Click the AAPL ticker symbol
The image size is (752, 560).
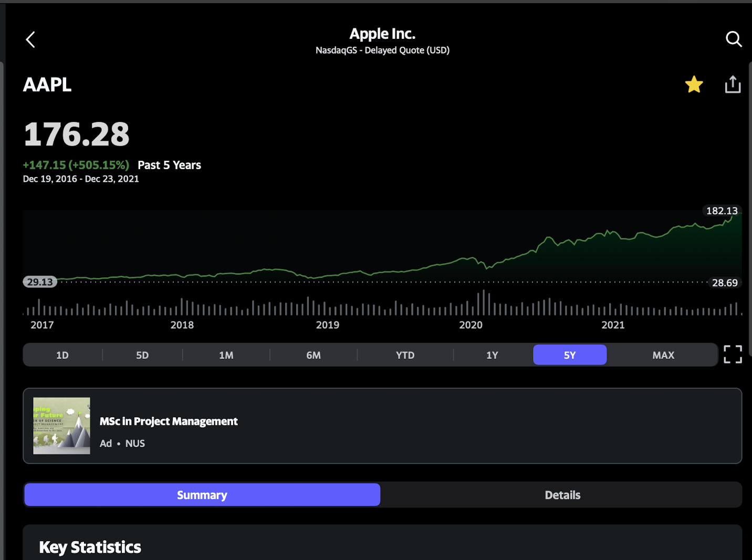[47, 85]
